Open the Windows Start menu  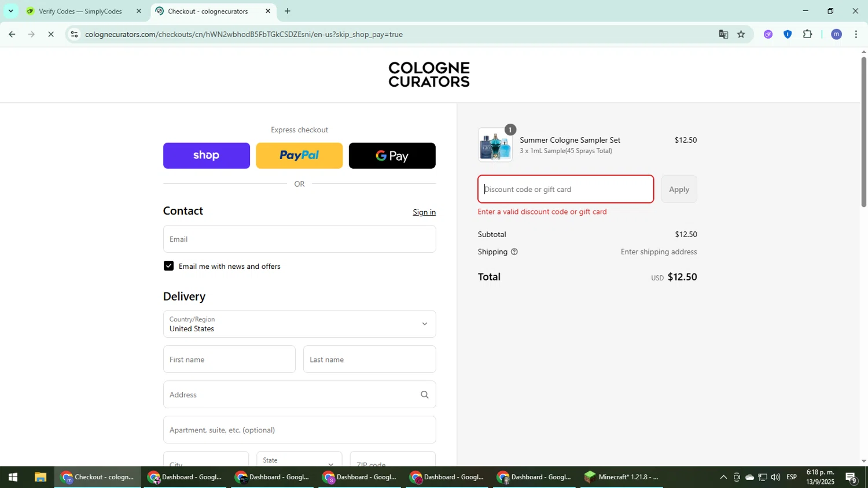tap(12, 478)
